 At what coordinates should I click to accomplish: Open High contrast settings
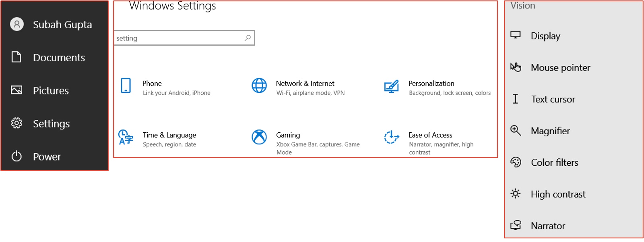tap(574, 194)
